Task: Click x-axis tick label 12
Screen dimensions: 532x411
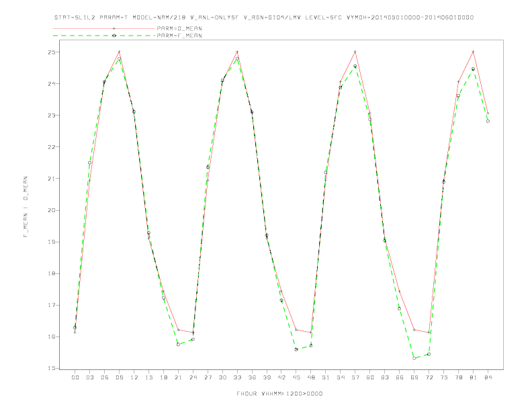Action: [134, 377]
